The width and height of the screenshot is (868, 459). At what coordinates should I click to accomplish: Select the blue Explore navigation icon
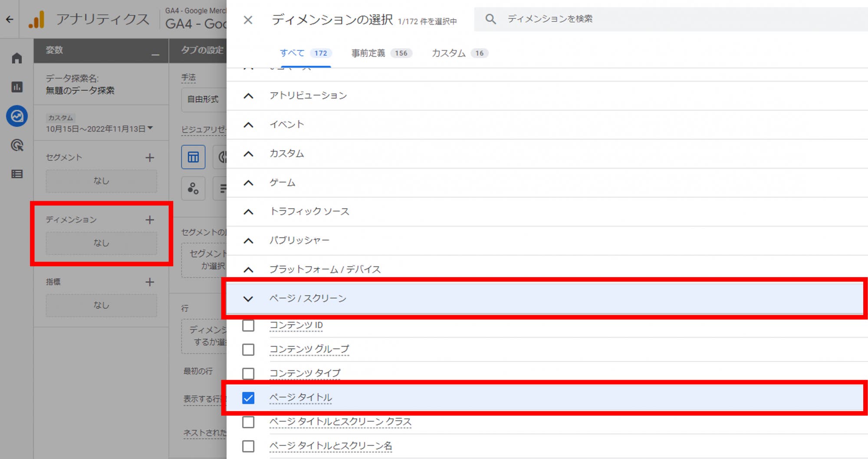16,116
